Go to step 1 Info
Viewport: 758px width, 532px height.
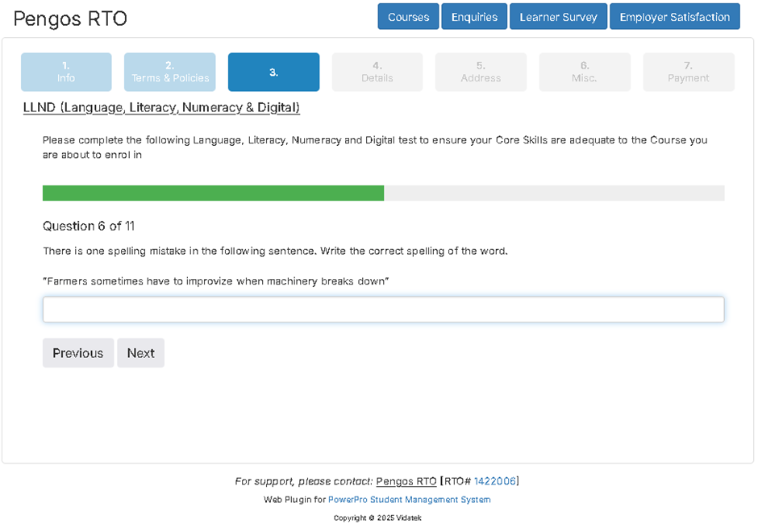66,72
